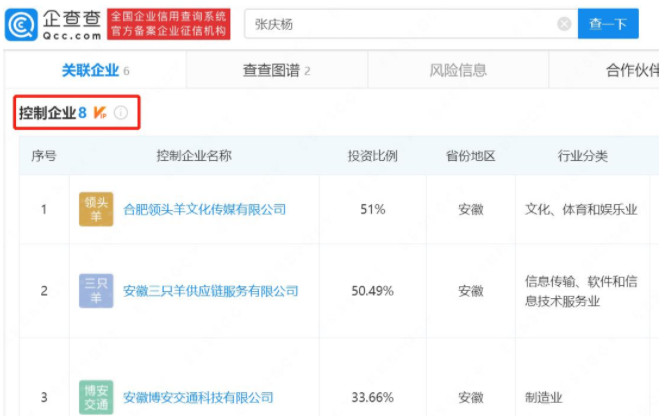
Task: Clear the search box with the X icon
Action: [564, 24]
